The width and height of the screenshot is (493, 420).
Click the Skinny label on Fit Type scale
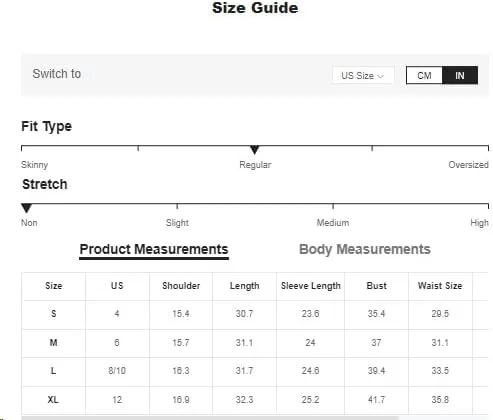(35, 165)
